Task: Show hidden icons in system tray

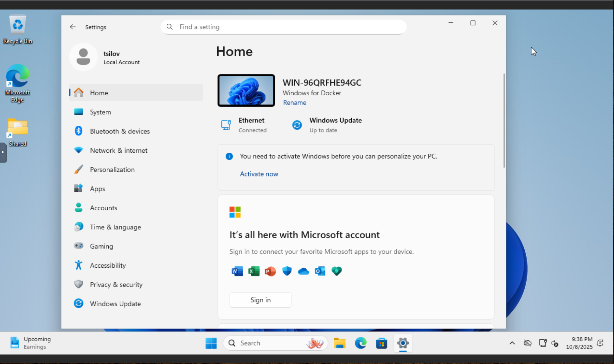Action: pyautogui.click(x=512, y=343)
